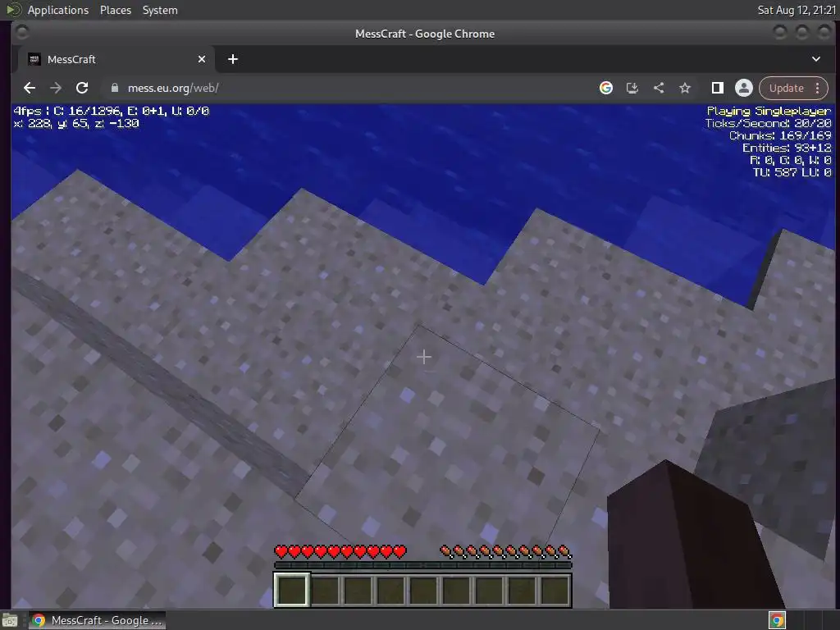Viewport: 840px width, 630px height.
Task: Click the Chrome icon in bottom-right tray
Action: coord(777,620)
